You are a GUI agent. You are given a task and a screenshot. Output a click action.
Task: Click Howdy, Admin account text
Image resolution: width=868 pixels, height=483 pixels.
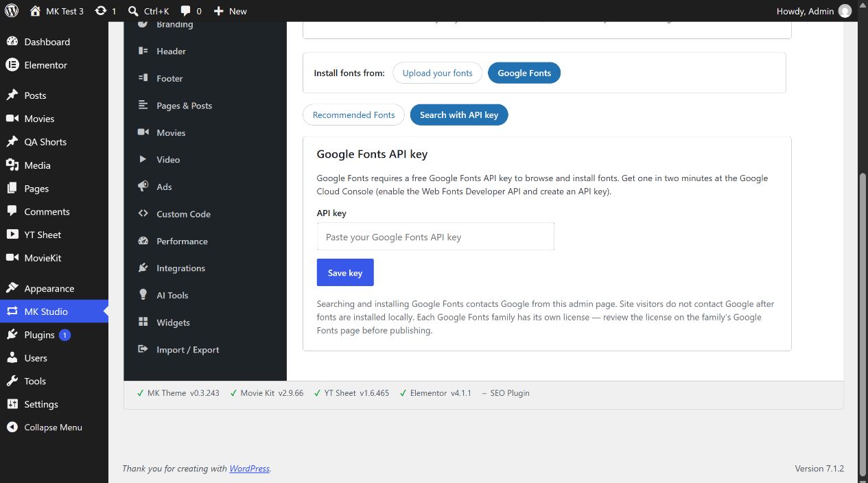805,11
